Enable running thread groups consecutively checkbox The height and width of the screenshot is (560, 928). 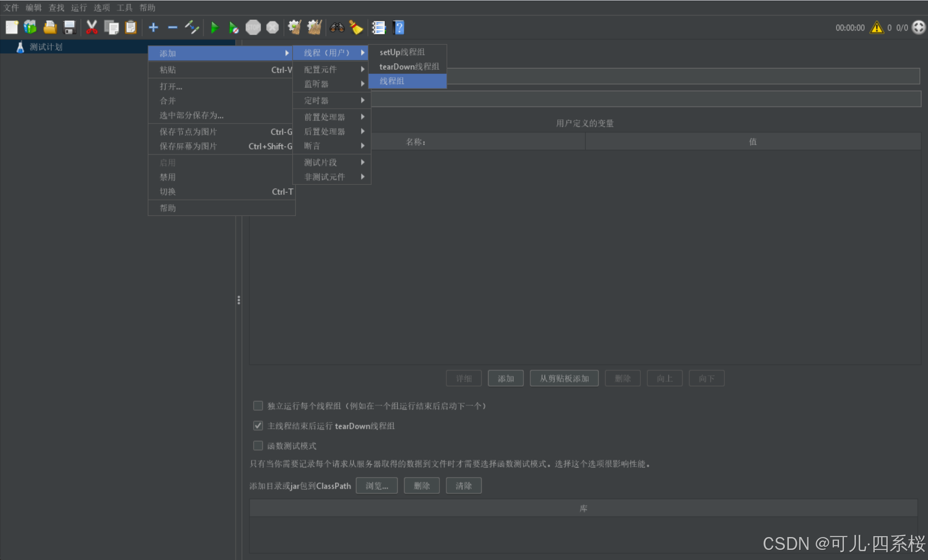point(258,406)
